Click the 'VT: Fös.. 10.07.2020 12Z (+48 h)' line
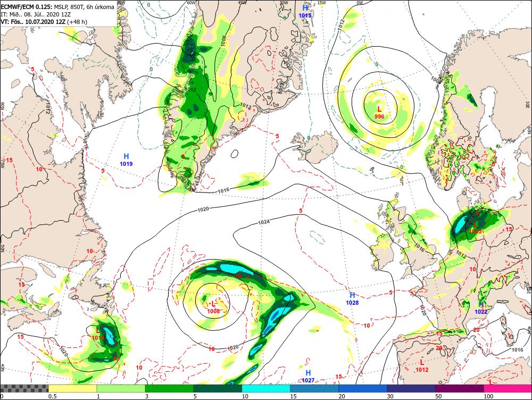The image size is (532, 400). point(44,22)
